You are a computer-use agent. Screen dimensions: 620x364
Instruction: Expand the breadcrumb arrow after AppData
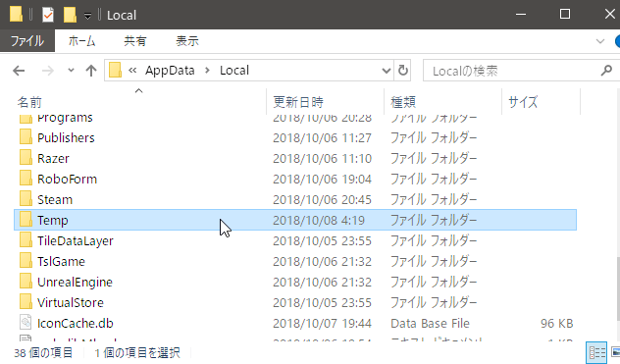click(207, 71)
